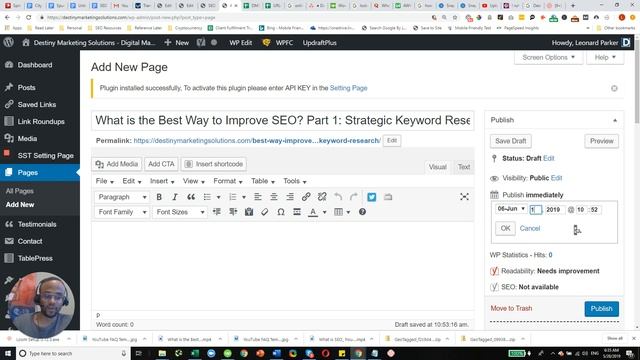This screenshot has width=640, height=360.
Task: Insert a blockquote
Action: coord(191,197)
